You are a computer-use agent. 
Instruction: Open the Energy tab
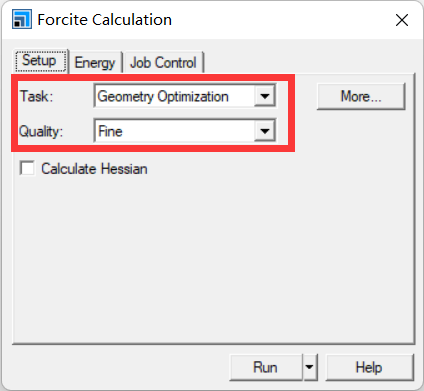coord(95,63)
